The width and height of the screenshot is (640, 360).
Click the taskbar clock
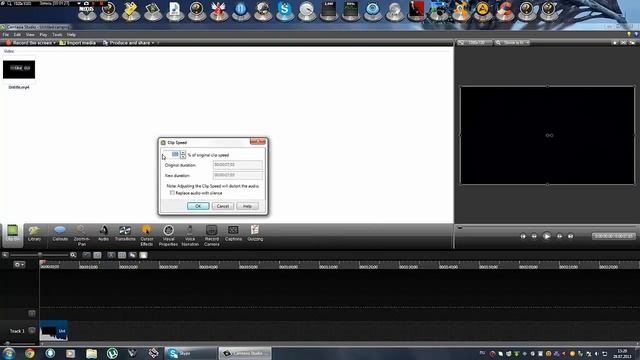coord(622,353)
